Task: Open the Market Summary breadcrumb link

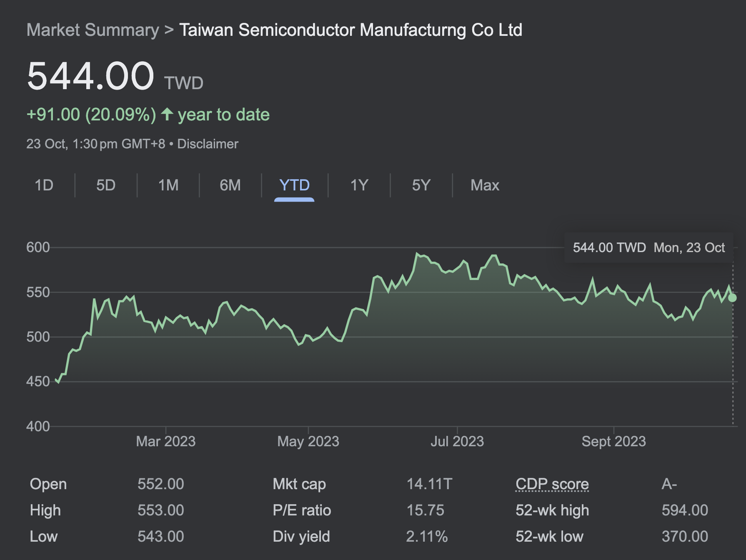Action: click(x=93, y=30)
